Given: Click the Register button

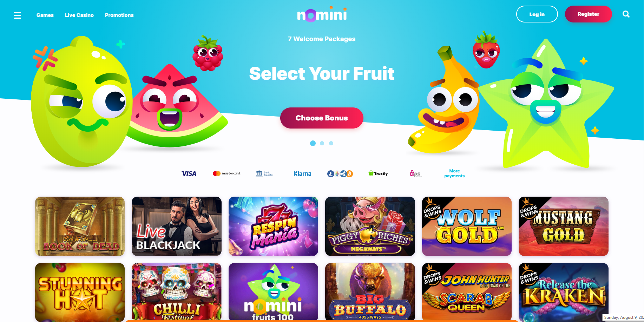Looking at the screenshot, I should click(589, 14).
